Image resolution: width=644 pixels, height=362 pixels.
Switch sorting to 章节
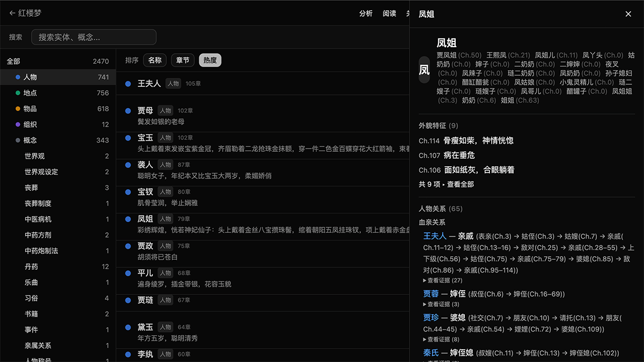[x=182, y=60]
